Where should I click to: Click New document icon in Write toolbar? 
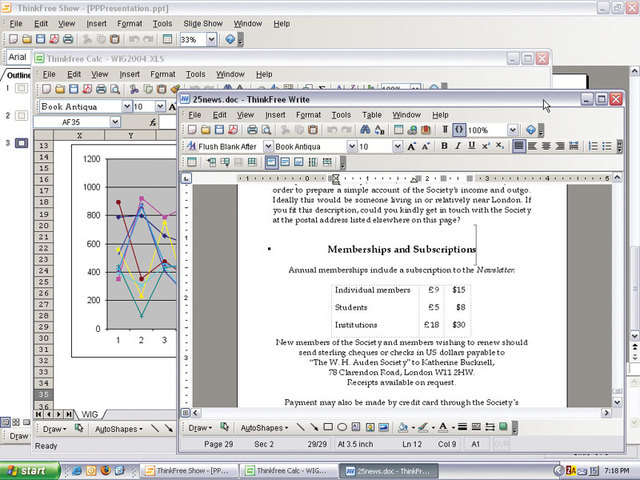[x=192, y=130]
